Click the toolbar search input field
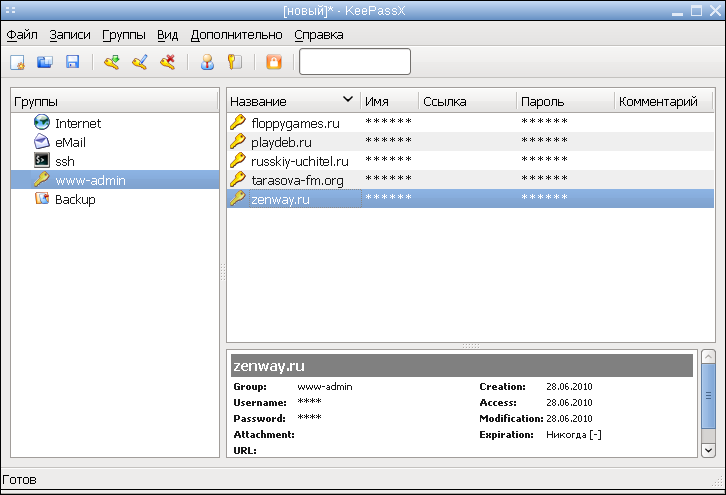 pos(354,62)
